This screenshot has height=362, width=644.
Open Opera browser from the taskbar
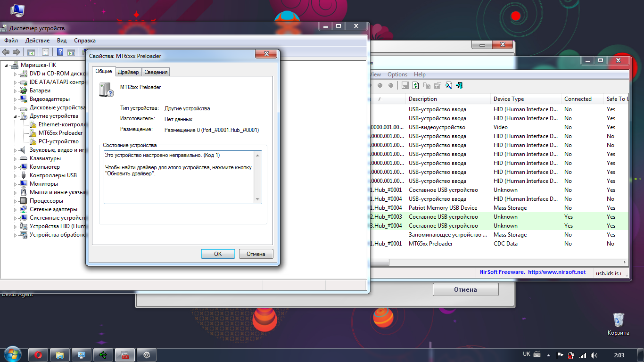[x=38, y=355]
